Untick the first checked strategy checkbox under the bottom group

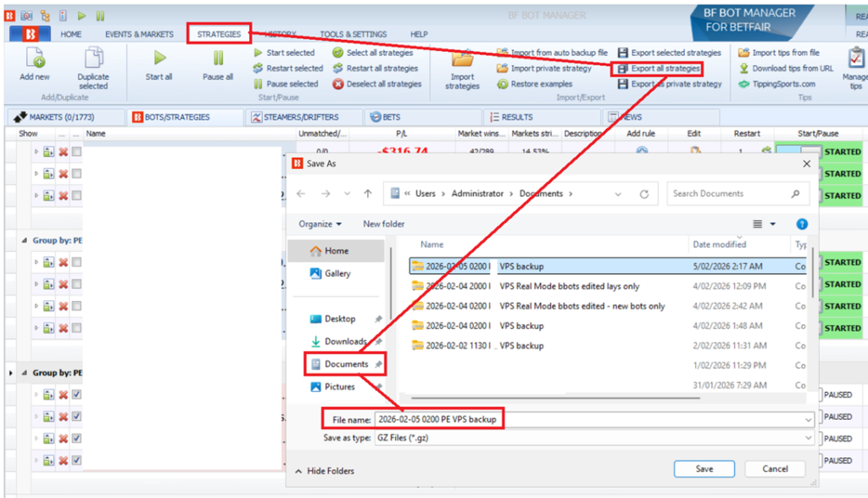pyautogui.click(x=77, y=394)
